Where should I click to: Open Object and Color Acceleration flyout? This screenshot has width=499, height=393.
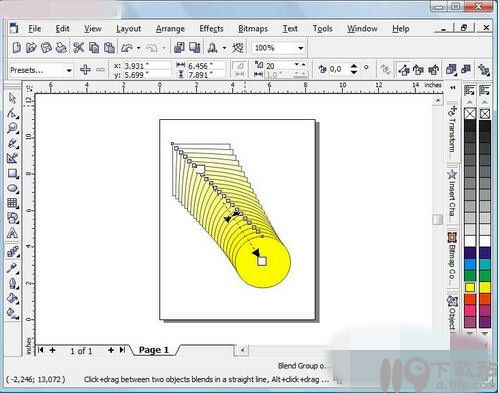[x=451, y=70]
